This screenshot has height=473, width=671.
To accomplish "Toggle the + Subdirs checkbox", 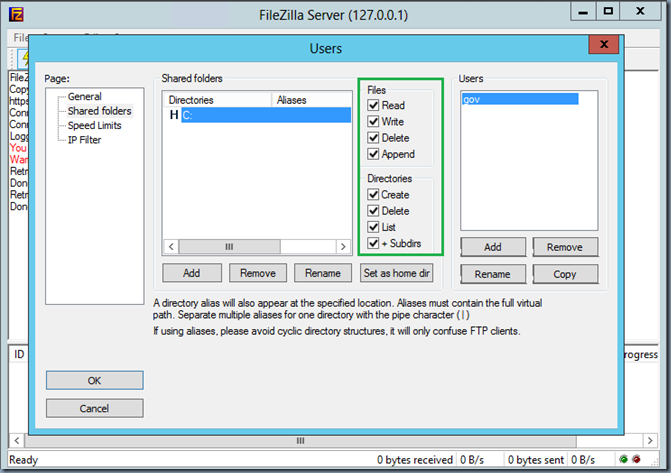I will click(373, 244).
